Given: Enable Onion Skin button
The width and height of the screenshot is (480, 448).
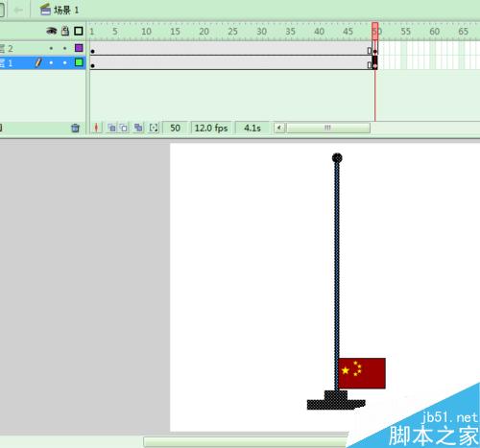Looking at the screenshot, I should [111, 128].
